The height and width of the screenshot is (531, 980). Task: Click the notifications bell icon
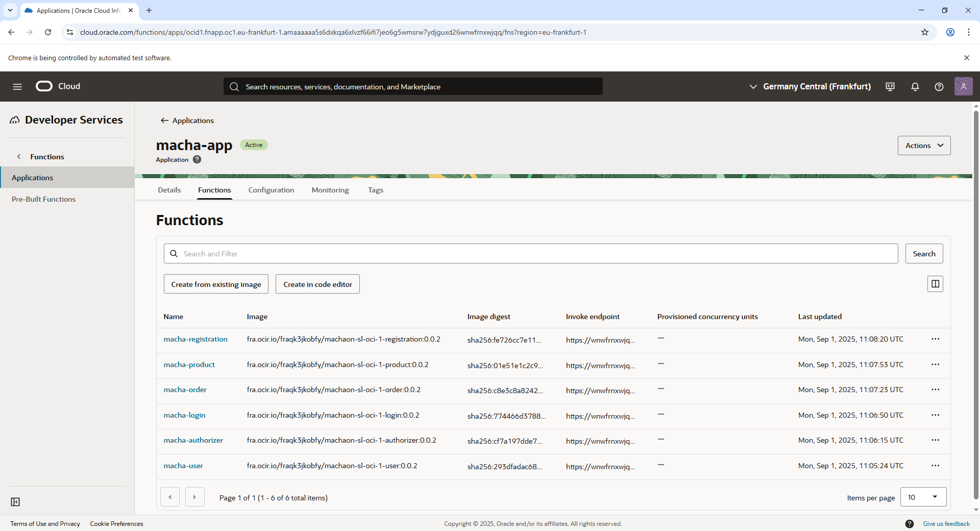[915, 87]
